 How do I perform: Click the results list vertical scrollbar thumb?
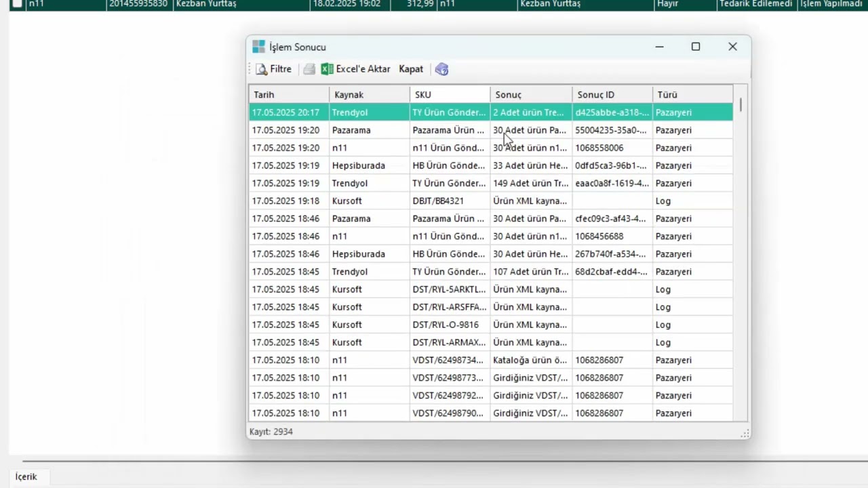coord(741,105)
